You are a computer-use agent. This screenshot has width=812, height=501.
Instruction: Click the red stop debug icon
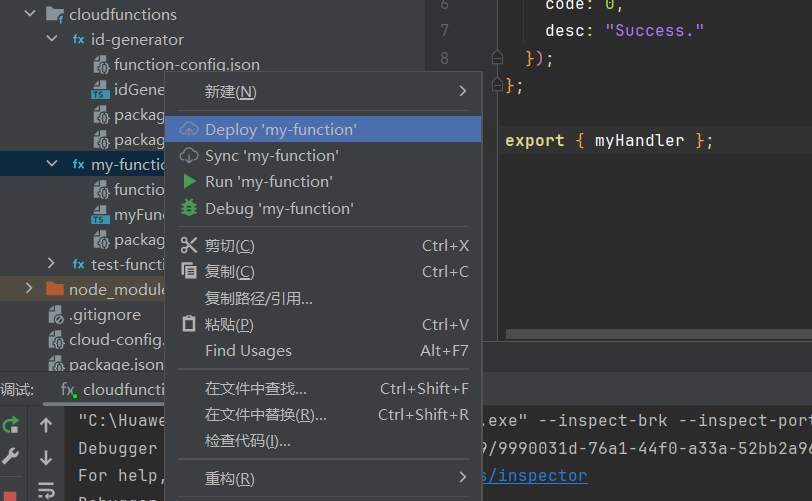[x=10, y=496]
